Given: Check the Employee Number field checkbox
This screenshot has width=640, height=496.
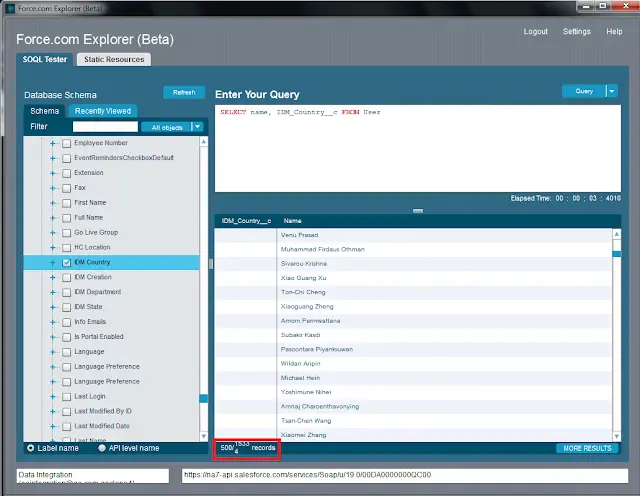Looking at the screenshot, I should (67, 143).
